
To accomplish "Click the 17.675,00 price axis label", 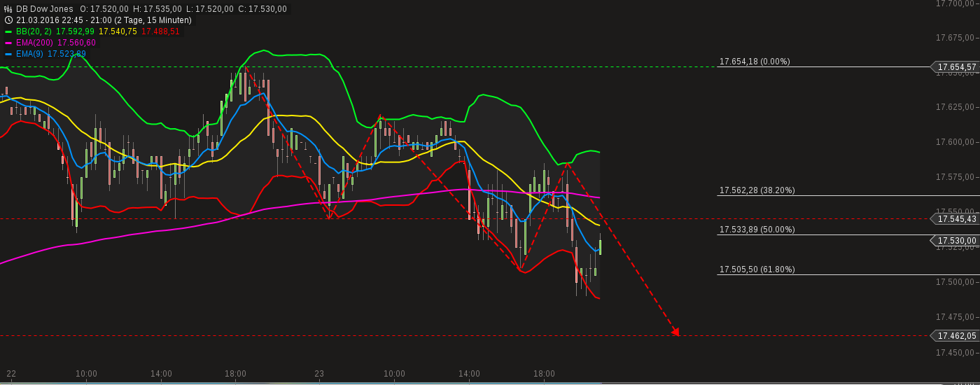I will [956, 37].
